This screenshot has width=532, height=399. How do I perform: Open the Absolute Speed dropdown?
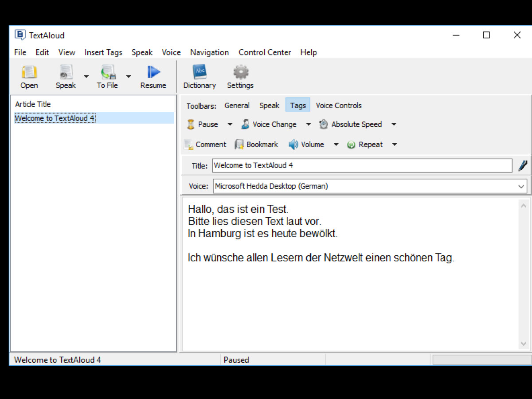(394, 125)
